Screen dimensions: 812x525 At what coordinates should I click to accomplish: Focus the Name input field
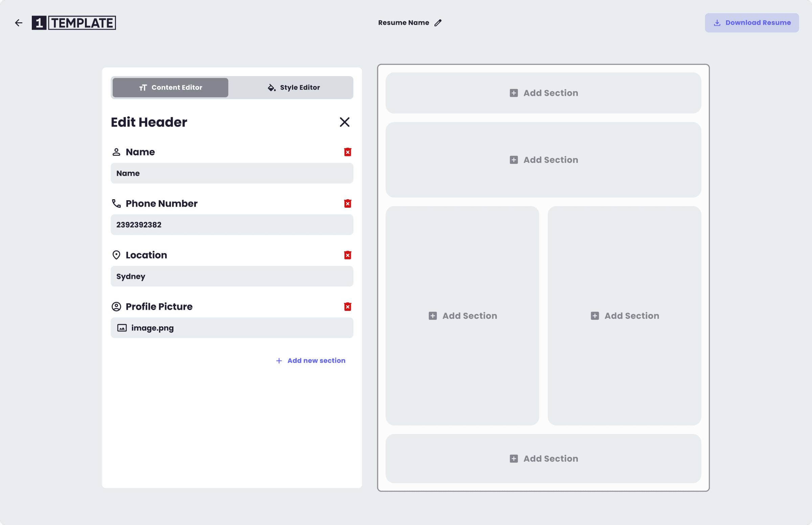(x=232, y=173)
